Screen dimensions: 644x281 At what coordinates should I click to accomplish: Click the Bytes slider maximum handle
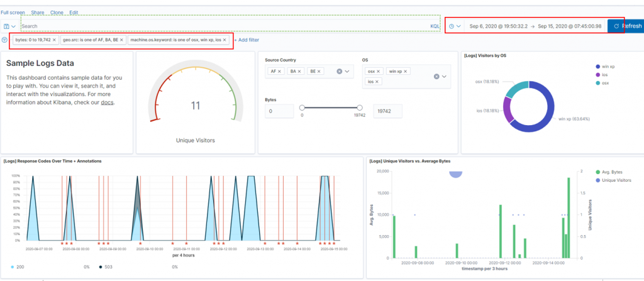point(360,107)
